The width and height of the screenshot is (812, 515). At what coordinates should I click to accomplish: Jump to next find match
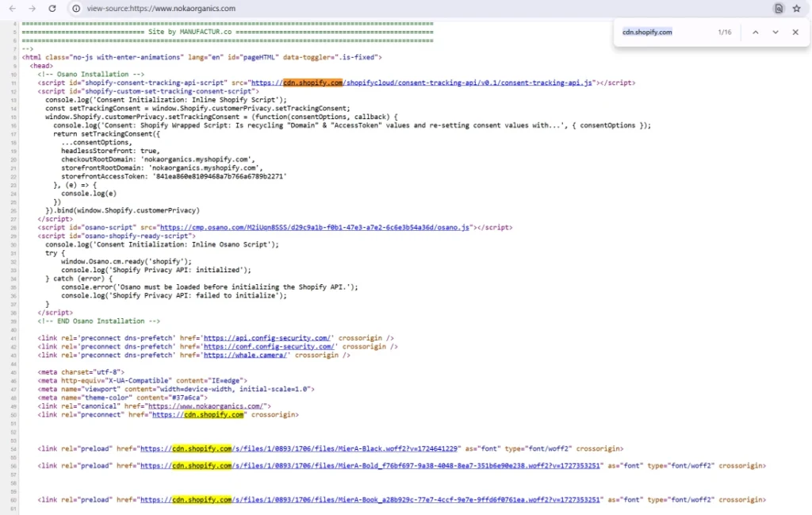tap(776, 33)
